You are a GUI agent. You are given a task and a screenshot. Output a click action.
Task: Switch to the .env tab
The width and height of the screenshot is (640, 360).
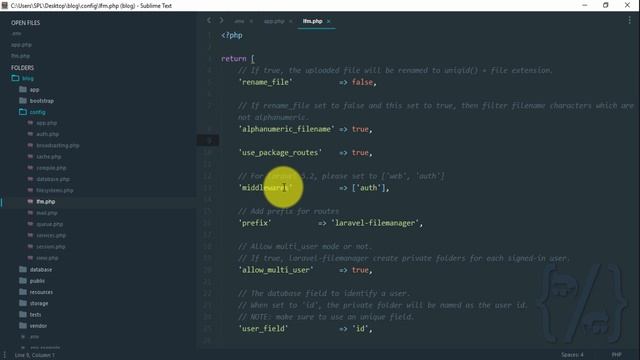[x=239, y=21]
